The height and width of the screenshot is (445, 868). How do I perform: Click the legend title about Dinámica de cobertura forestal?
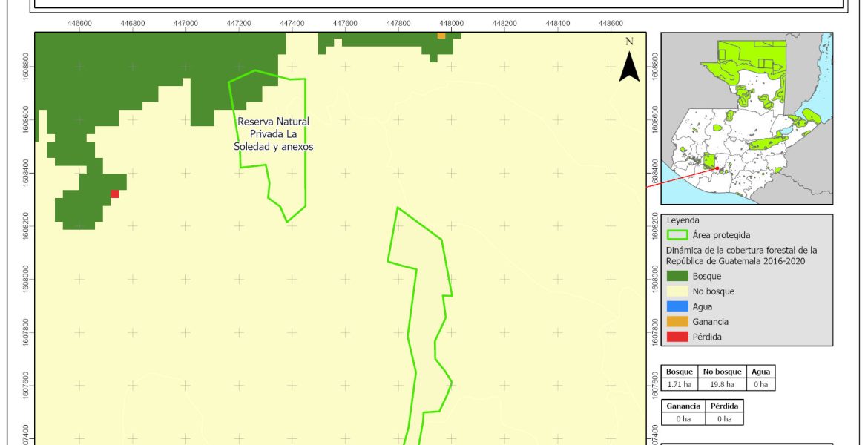tap(741, 255)
